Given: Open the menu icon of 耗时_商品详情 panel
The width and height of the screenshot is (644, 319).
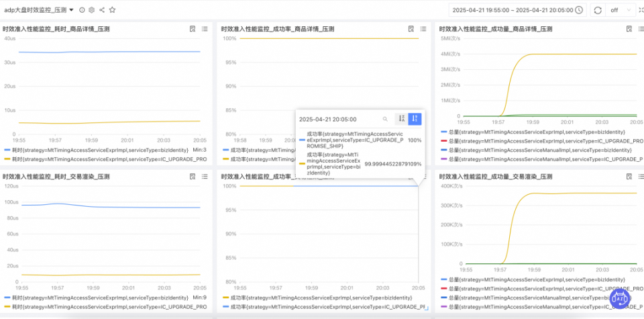Looking at the screenshot, I should click(205, 29).
